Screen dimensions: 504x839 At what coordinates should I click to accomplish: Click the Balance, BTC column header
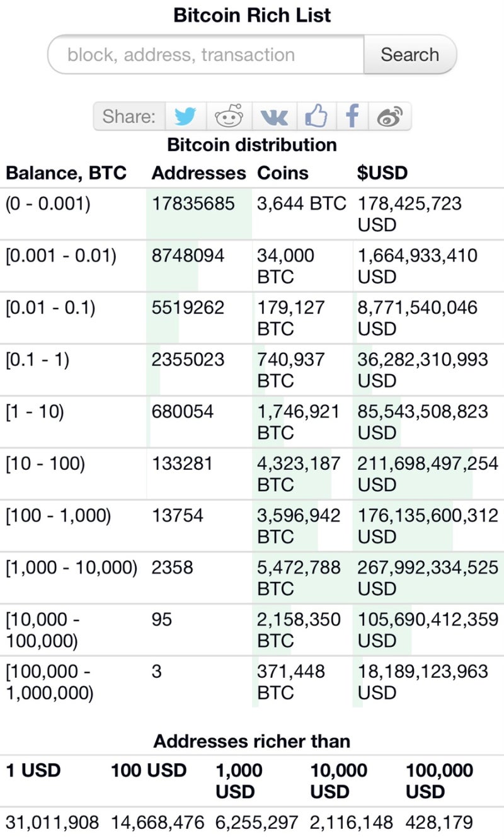(x=66, y=173)
